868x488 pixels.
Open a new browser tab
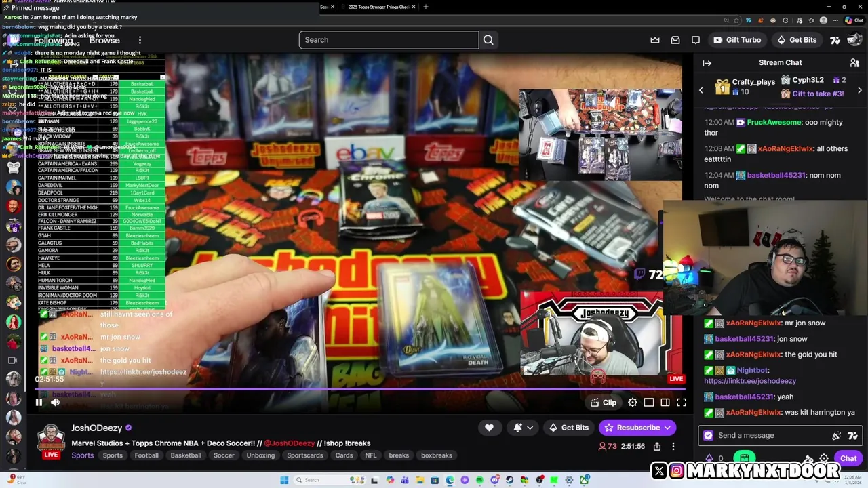coord(426,7)
